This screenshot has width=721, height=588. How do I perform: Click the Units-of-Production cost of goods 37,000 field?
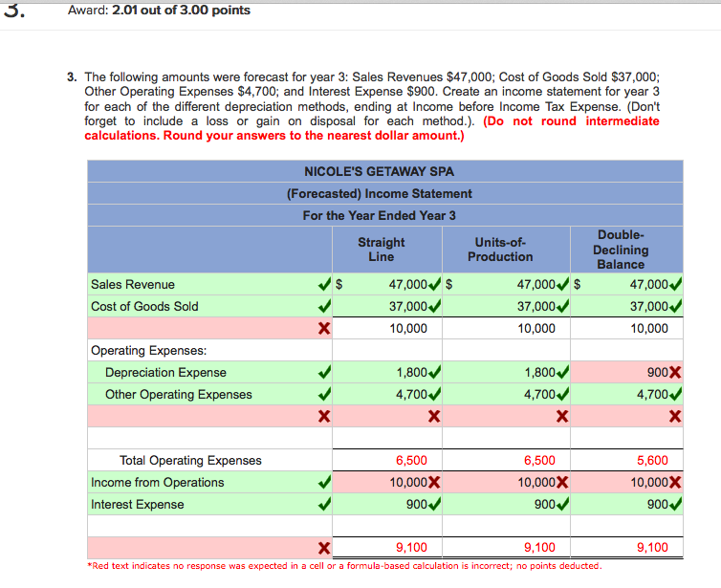point(506,306)
